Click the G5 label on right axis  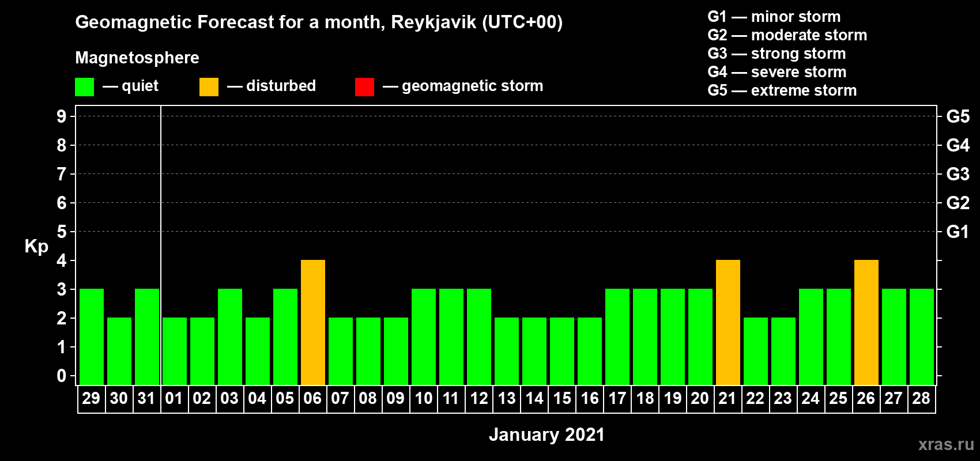pos(958,116)
